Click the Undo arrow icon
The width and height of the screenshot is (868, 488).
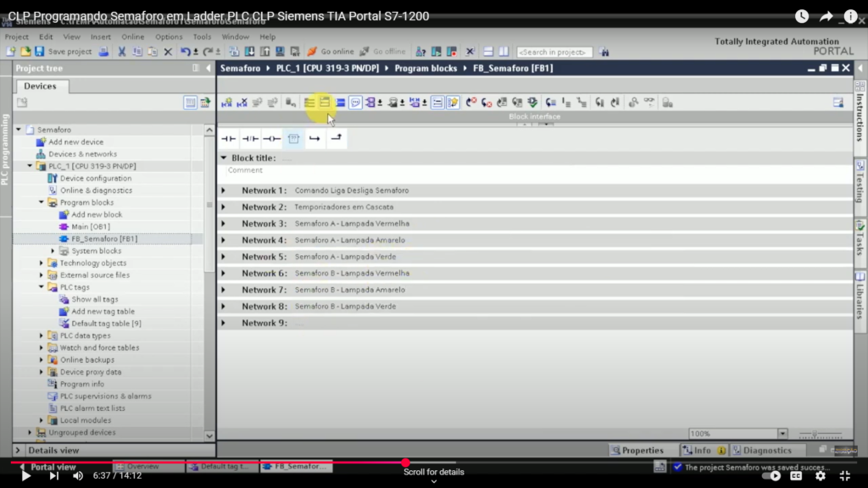[186, 52]
